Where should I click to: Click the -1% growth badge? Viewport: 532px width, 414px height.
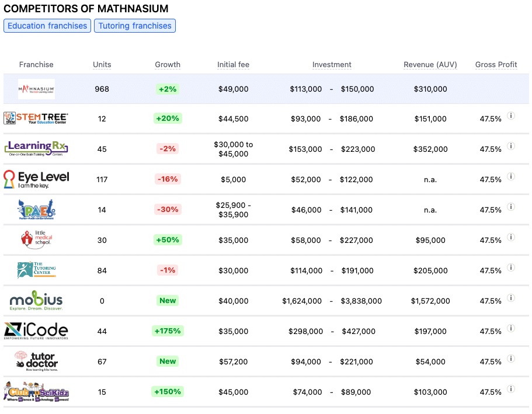[168, 270]
